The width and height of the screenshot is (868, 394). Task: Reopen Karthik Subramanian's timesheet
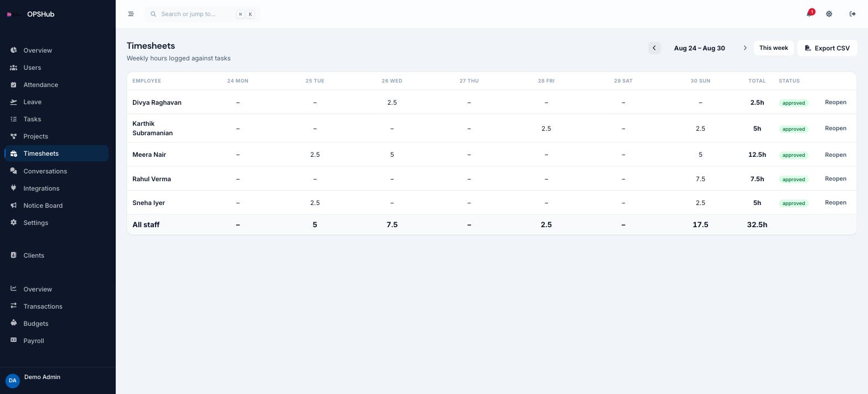click(x=835, y=128)
